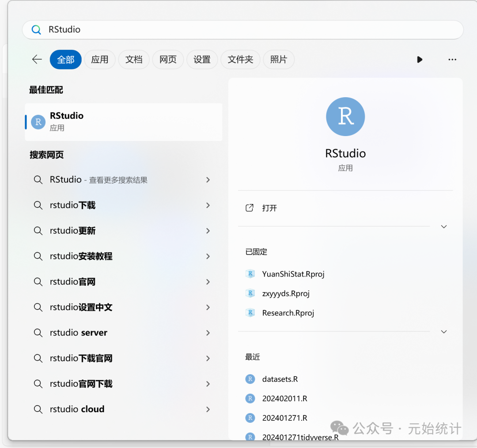Screen dimensions: 477x448
Task: Search web for rstudio安装教程
Action: coord(81,256)
